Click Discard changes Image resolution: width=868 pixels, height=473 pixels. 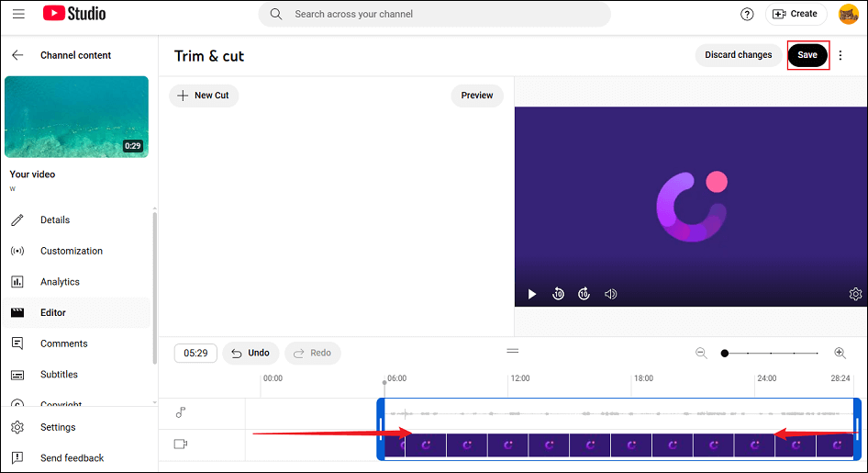pyautogui.click(x=738, y=55)
